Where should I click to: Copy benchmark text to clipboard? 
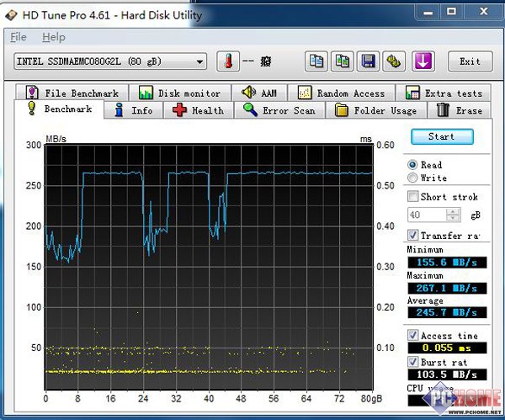pyautogui.click(x=316, y=61)
